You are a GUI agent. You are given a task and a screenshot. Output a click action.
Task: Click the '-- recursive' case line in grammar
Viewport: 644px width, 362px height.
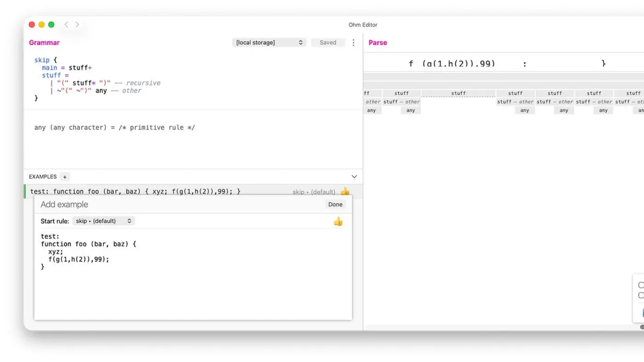click(105, 83)
